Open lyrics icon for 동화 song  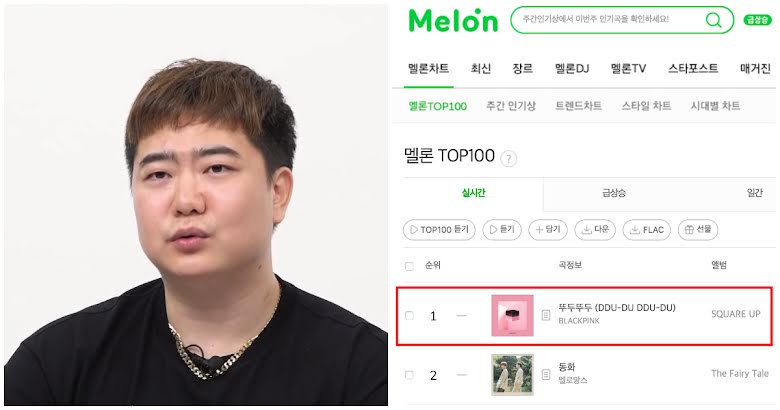click(546, 374)
